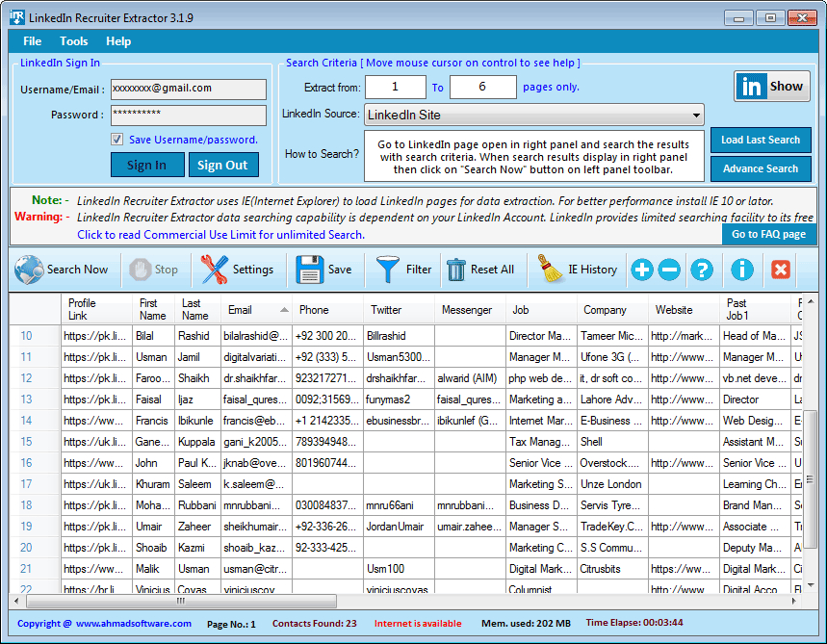Image resolution: width=827 pixels, height=644 pixels.
Task: Click the IE History broom icon
Action: click(x=550, y=269)
